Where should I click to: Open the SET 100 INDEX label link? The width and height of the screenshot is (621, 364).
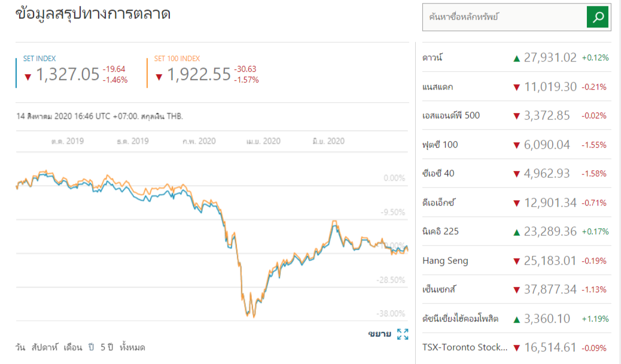pyautogui.click(x=177, y=59)
